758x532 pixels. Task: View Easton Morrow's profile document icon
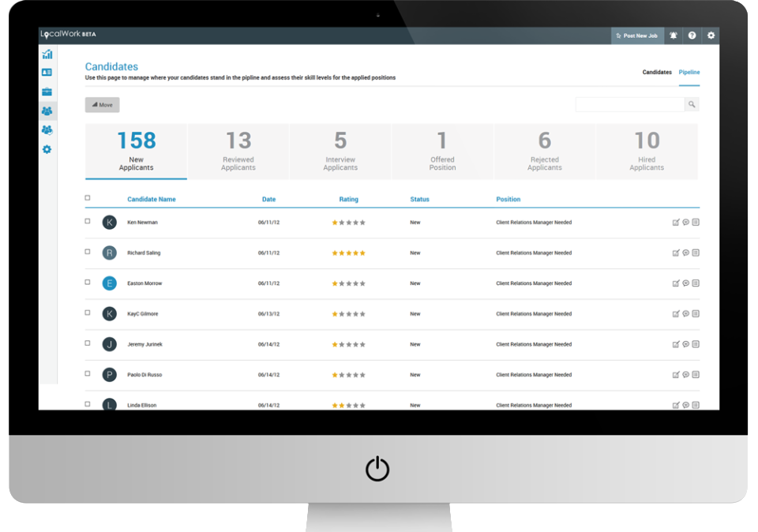(695, 283)
